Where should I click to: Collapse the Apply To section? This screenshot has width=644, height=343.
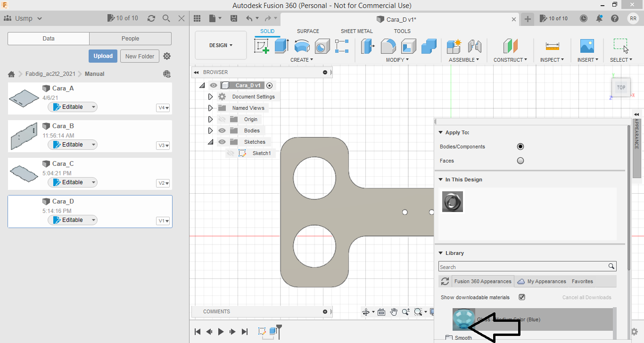[x=441, y=132]
